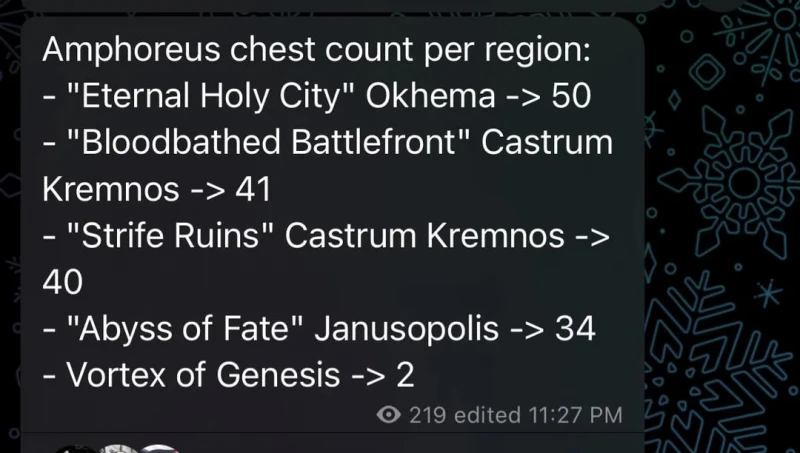Click the number 50 after Okhema
Viewport: 800px width, 453px height.
[x=571, y=96]
